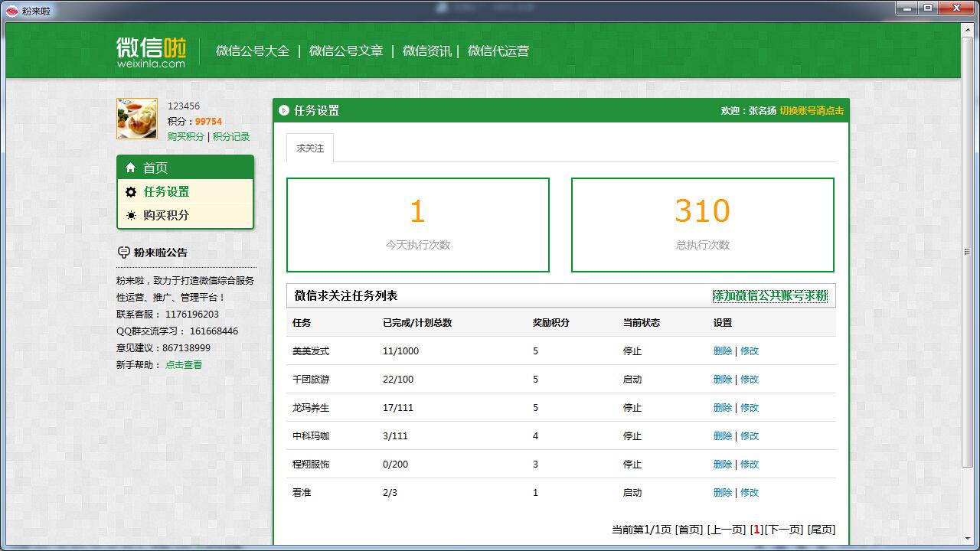Toggle 美美发式 task from 停止 status
The image size is (980, 551).
[632, 350]
